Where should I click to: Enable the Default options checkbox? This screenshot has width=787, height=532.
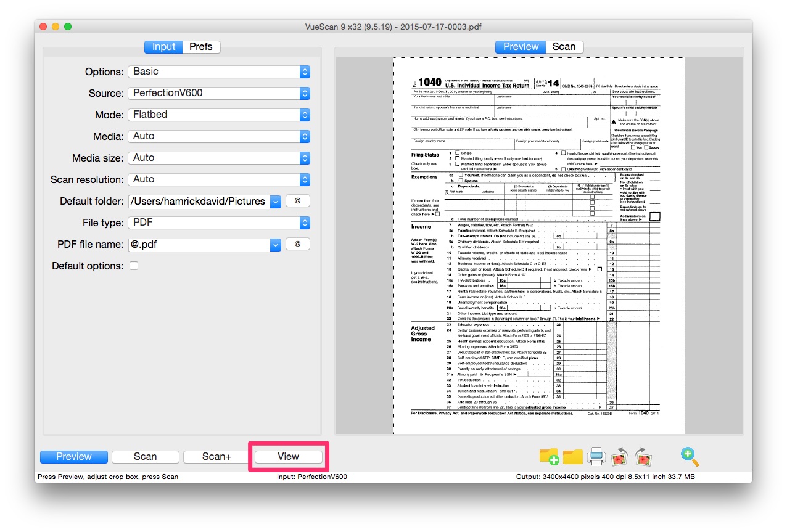134,266
